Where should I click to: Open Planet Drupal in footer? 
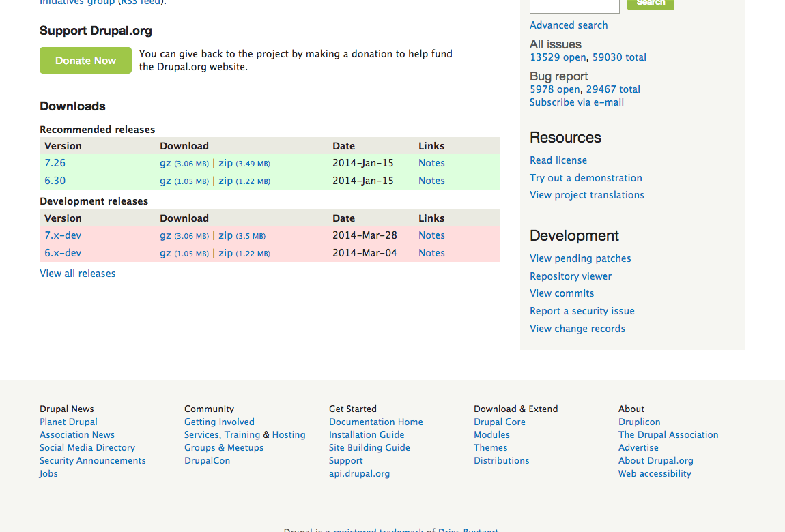[x=68, y=422]
